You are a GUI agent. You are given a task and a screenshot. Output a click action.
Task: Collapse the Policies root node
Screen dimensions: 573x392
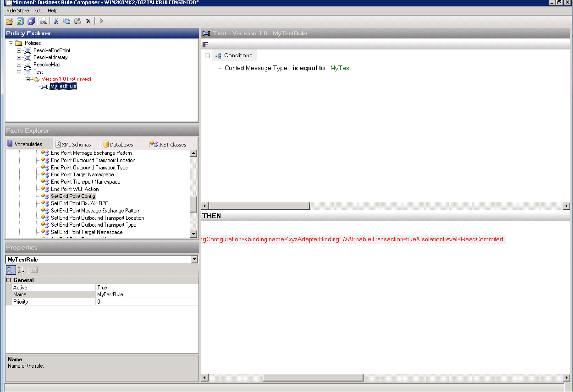coord(11,43)
